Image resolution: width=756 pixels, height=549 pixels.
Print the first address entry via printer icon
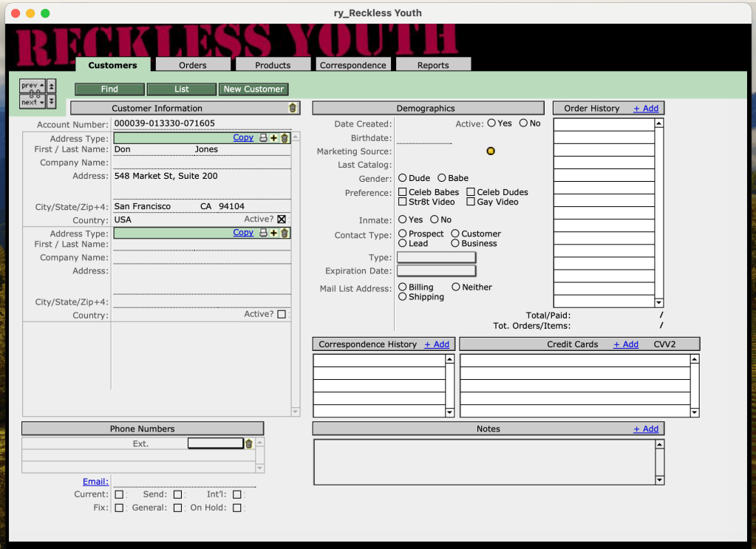[263, 138]
